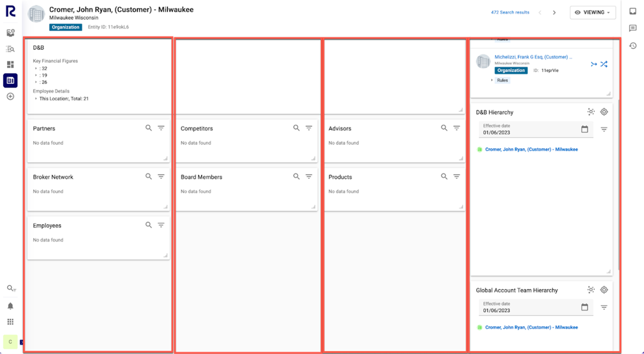Click the Reltio logo at top left
This screenshot has height=354, width=644.
(x=10, y=12)
